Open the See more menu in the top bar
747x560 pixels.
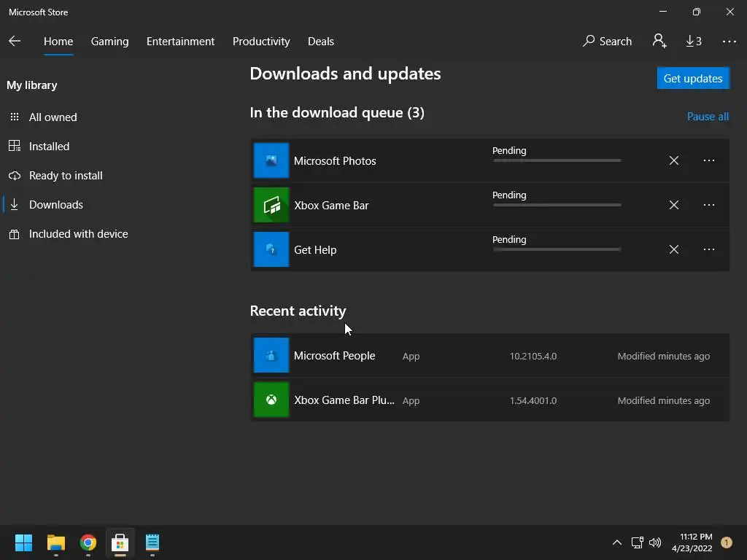coord(729,42)
